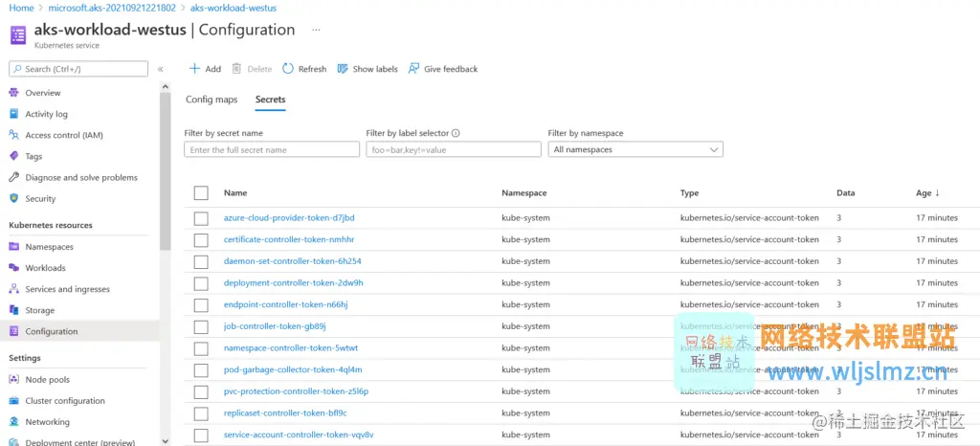The width and height of the screenshot is (980, 446).
Task: Open the Filter by namespace dropdown
Action: 635,149
